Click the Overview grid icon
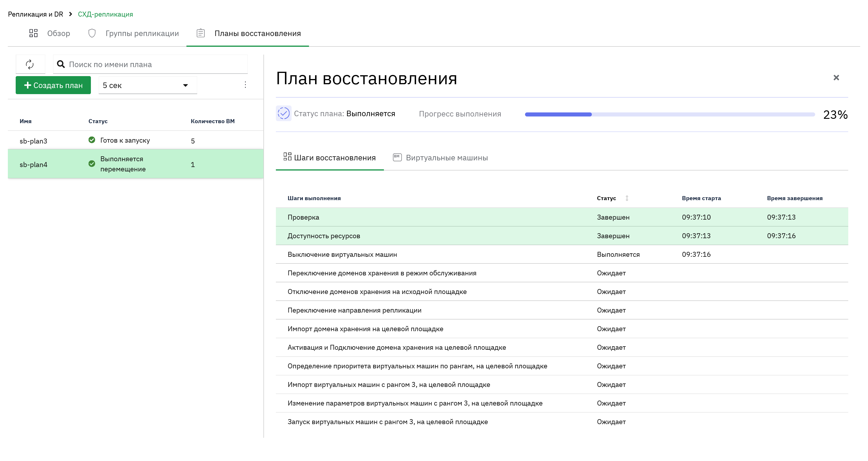Image resolution: width=868 pixels, height=461 pixels. (33, 33)
